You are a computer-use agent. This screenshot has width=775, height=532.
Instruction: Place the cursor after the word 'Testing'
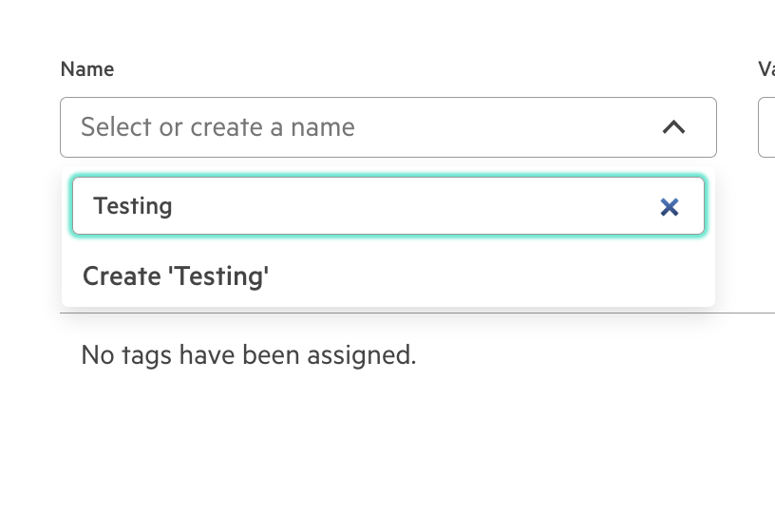tap(176, 206)
